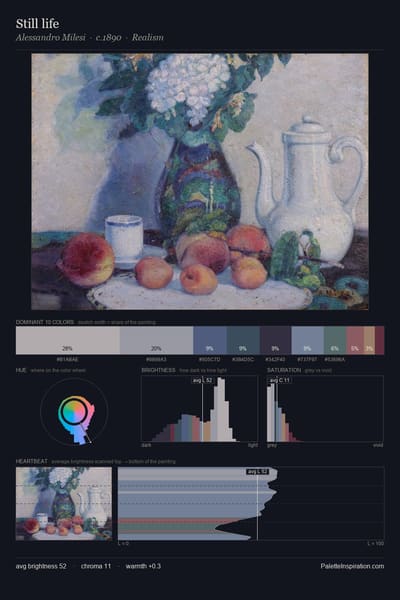
Task: Click the 'light' axis label under brightness
Action: [x=253, y=445]
